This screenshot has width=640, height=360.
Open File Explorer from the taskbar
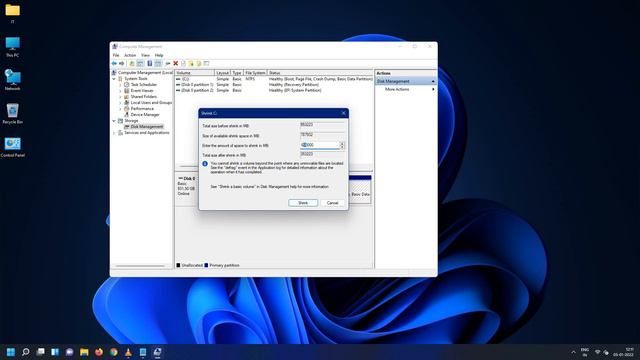(x=84, y=352)
